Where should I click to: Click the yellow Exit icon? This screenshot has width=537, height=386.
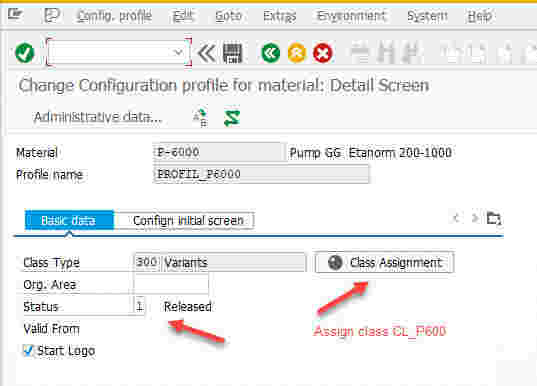point(297,53)
